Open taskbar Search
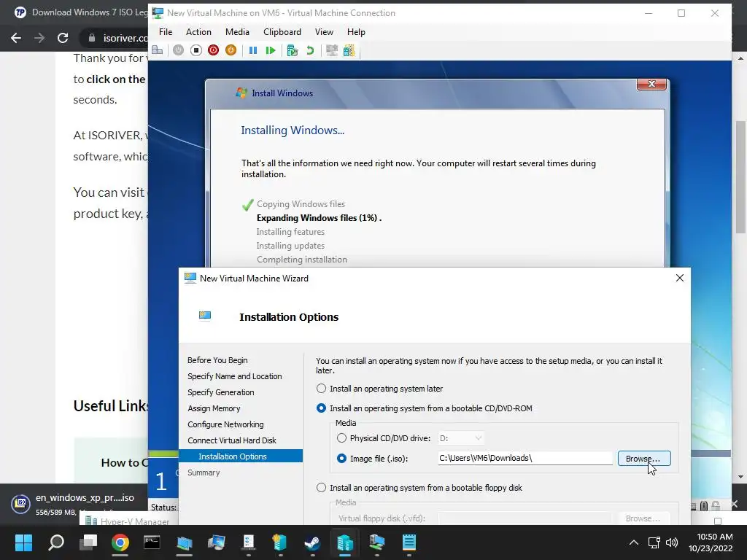Image resolution: width=747 pixels, height=560 pixels. click(x=56, y=542)
